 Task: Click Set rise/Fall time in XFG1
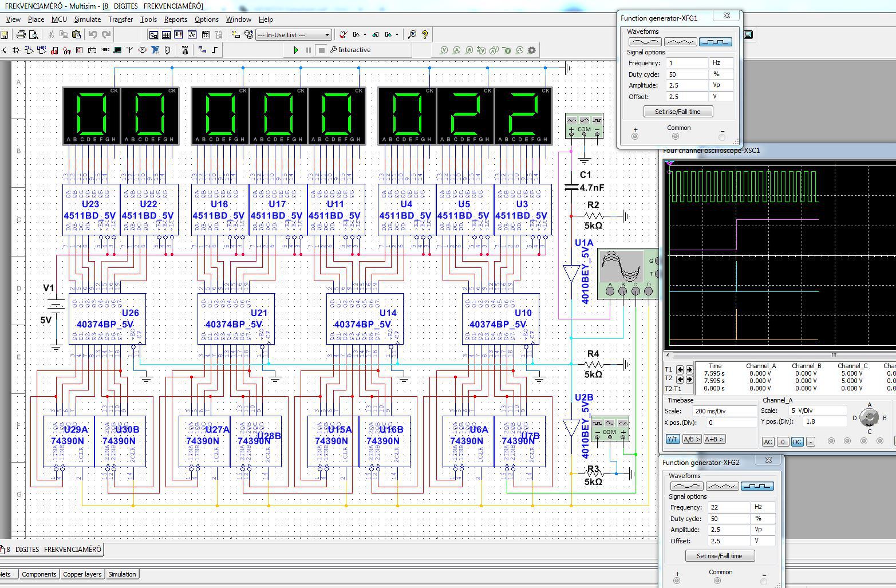coord(677,112)
